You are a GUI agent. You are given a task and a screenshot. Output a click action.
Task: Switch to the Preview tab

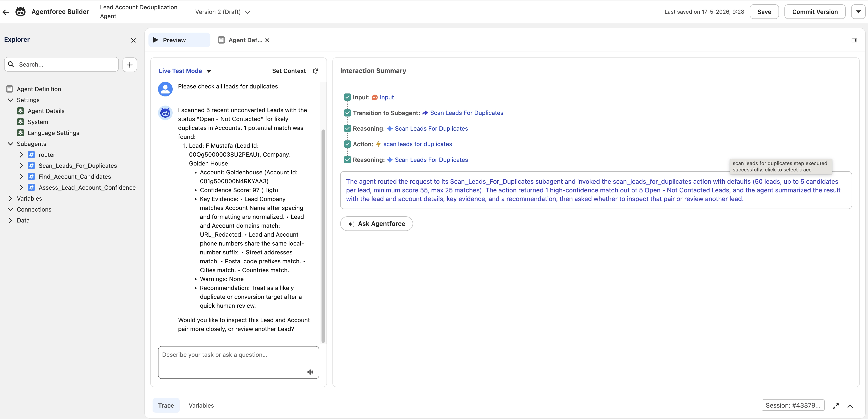[x=179, y=40]
